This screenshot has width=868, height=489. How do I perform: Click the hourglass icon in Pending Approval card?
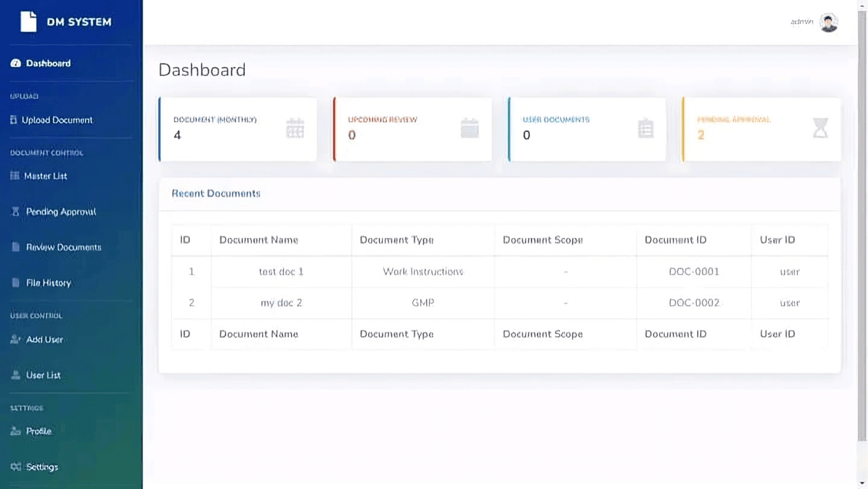821,128
